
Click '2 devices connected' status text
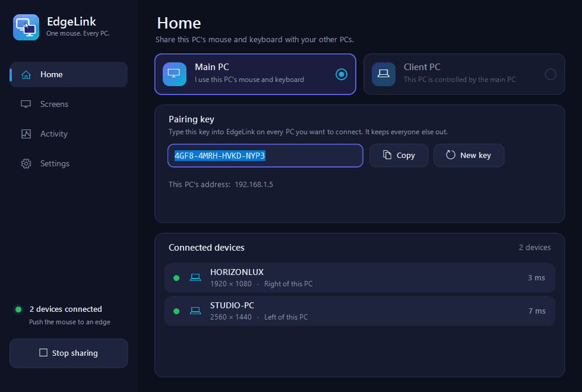point(66,309)
